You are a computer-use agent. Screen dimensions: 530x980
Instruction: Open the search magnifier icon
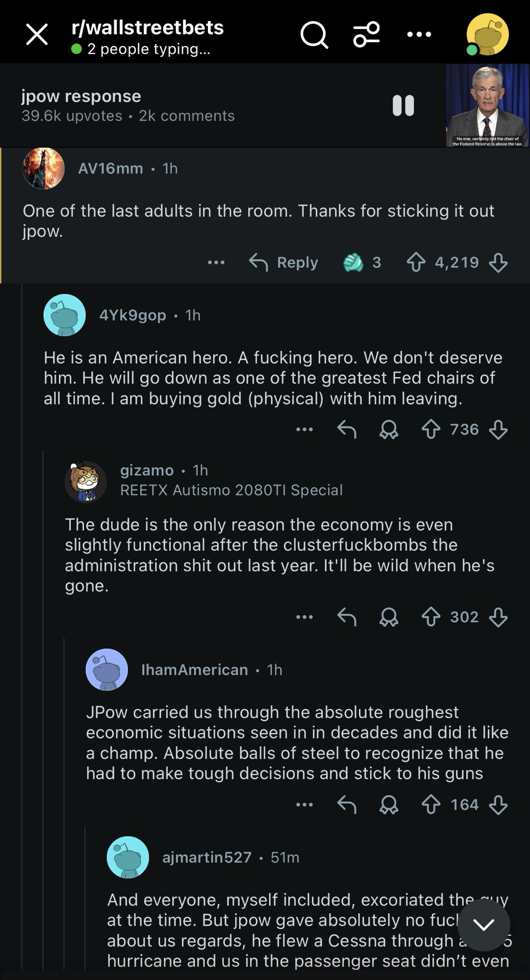pos(314,34)
